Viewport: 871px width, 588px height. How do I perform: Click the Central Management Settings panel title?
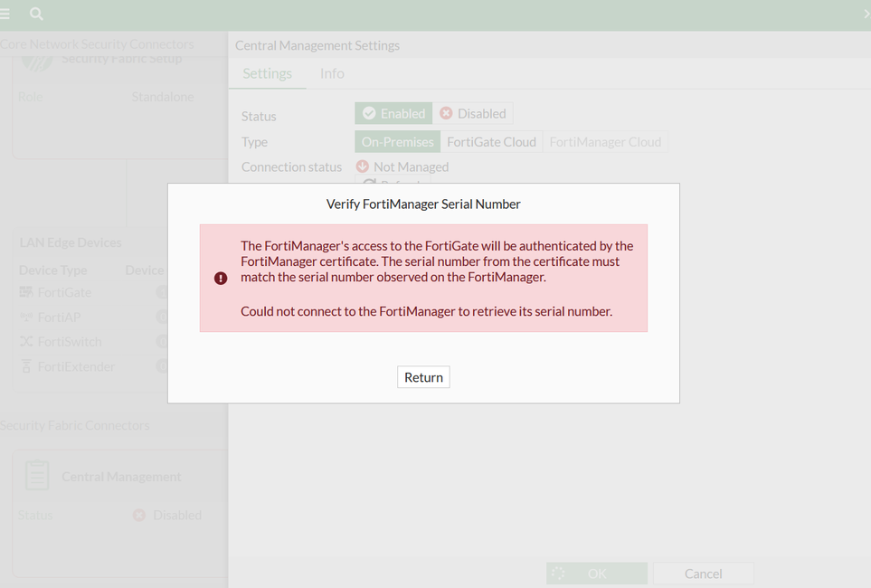click(317, 45)
